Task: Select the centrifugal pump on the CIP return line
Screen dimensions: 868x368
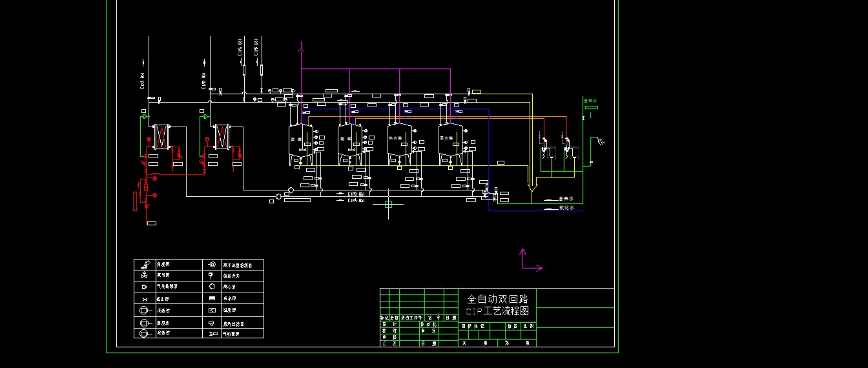Action: (x=291, y=190)
